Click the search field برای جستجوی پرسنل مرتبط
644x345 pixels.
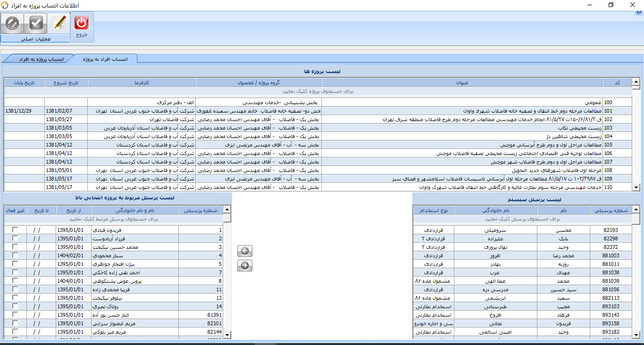click(113, 219)
